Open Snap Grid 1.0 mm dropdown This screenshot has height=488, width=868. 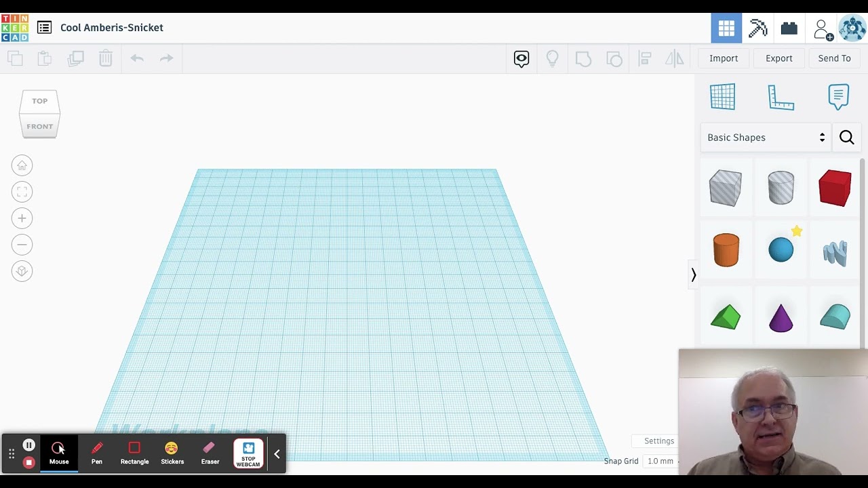(661, 461)
